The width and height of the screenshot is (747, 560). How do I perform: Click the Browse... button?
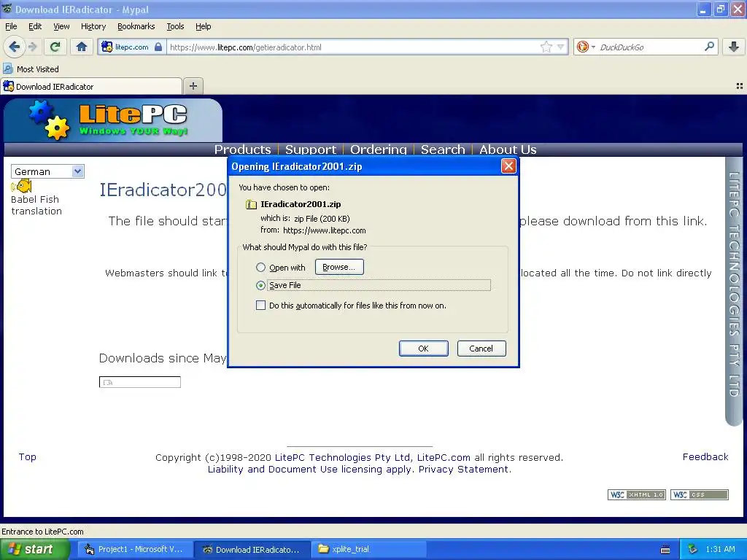[x=338, y=267]
